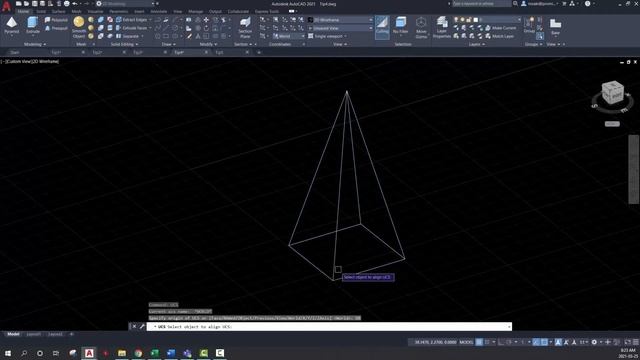Toggle snap mode in status bar
640x360 pixels.
pos(487,342)
